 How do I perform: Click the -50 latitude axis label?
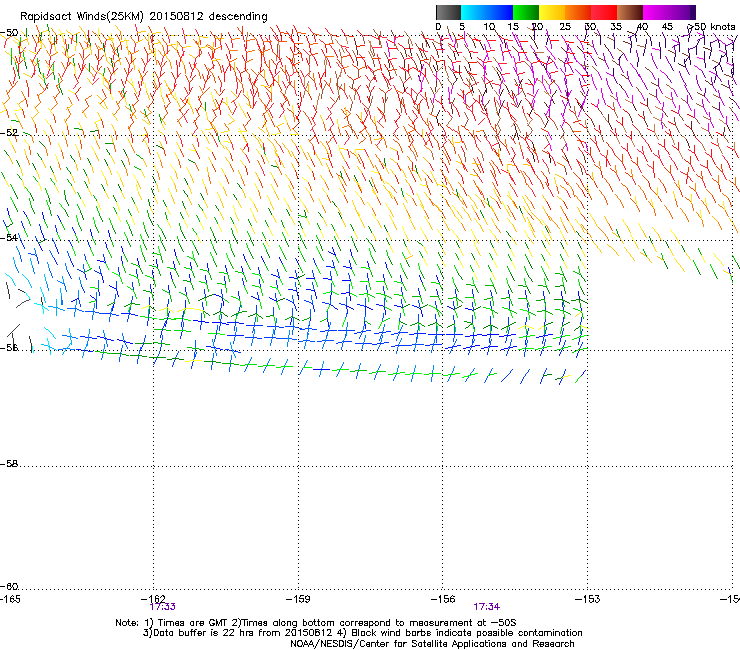pos(9,33)
